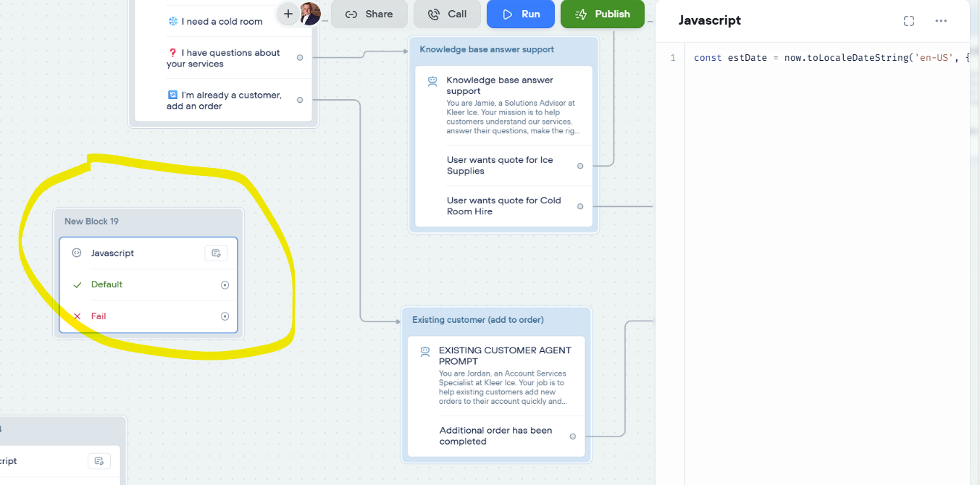Select 'I'm already a customer, add an order'
Screen dimensions: 980x485
tap(224, 100)
